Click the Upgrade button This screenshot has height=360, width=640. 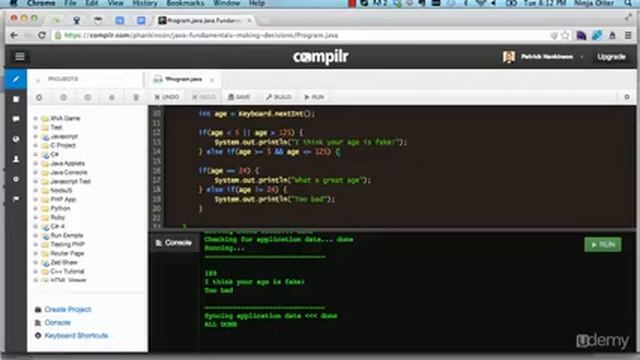[611, 57]
